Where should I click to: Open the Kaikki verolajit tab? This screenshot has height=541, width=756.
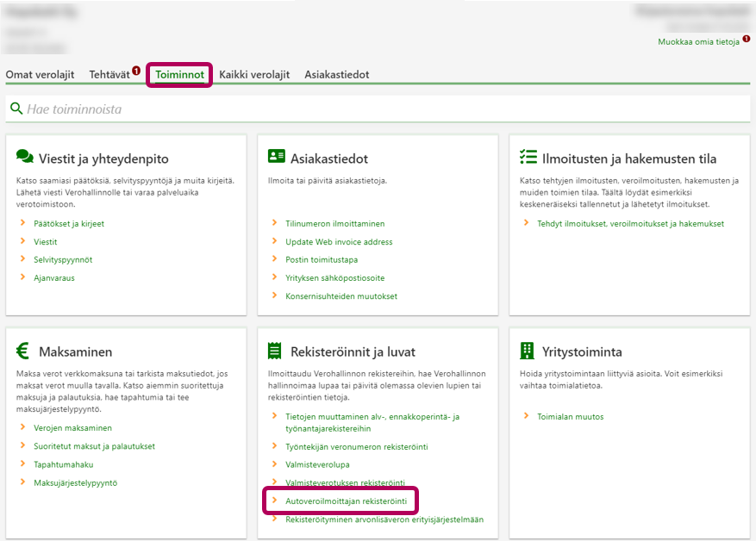click(254, 75)
